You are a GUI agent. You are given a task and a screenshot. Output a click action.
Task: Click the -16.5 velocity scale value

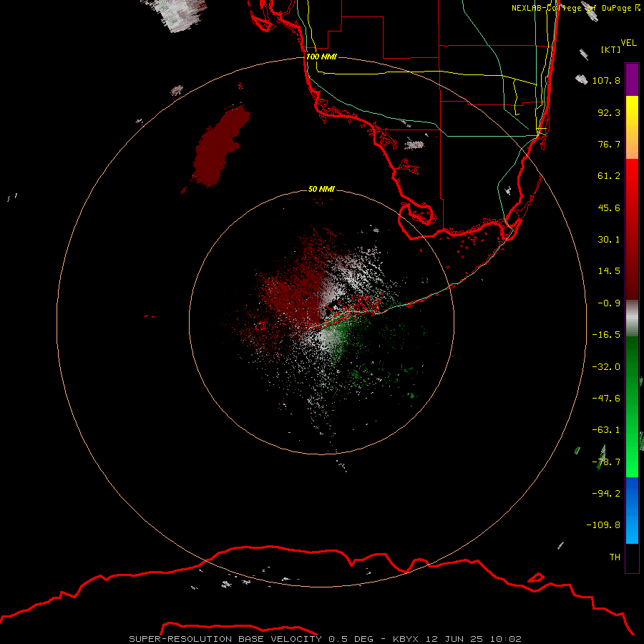click(606, 335)
